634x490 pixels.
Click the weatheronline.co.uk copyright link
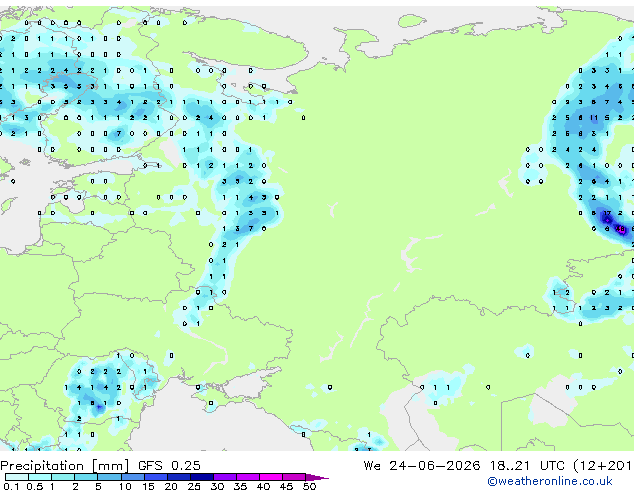point(550,481)
